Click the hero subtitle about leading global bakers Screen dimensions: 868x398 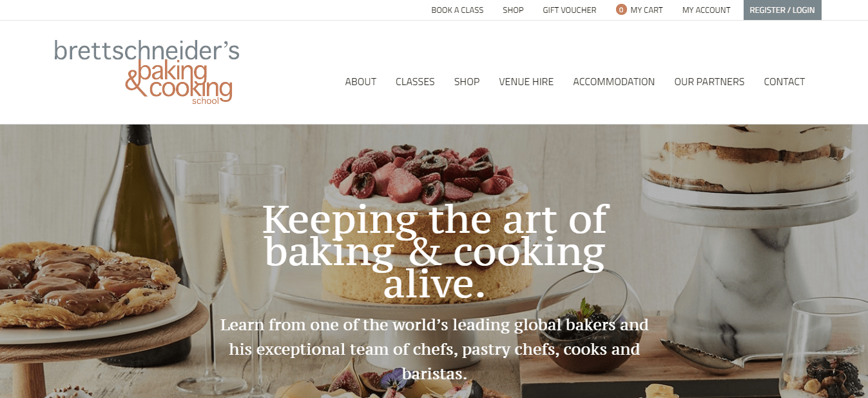pyautogui.click(x=434, y=349)
